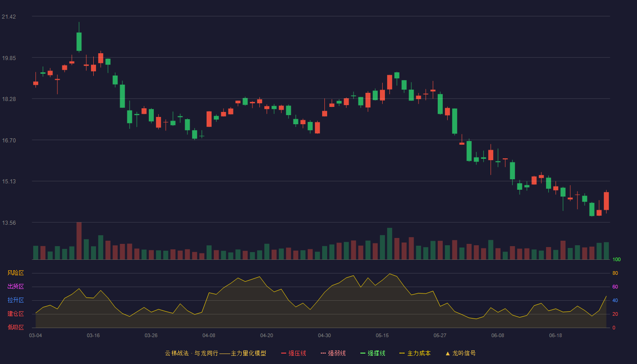Select the 建仓区 zone label
637x364 pixels.
15,314
